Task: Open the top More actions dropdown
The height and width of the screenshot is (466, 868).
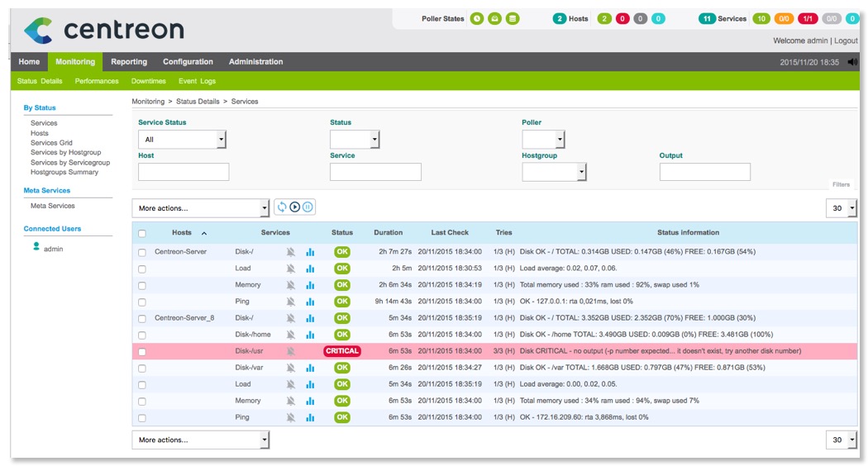Action: coord(200,208)
